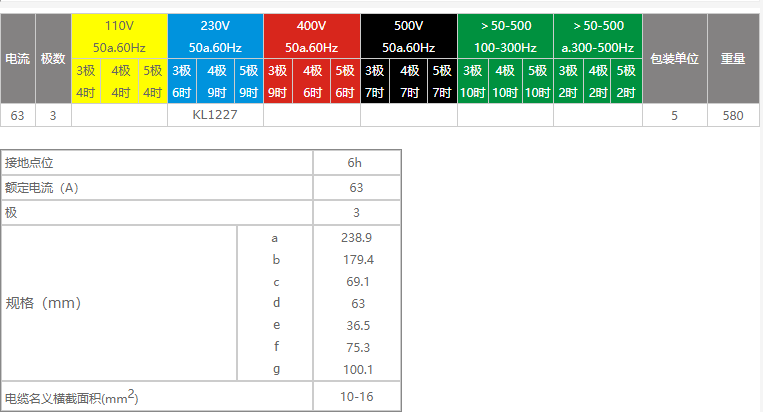The image size is (763, 412).
Task: Click the 重量 column header
Action: [733, 59]
